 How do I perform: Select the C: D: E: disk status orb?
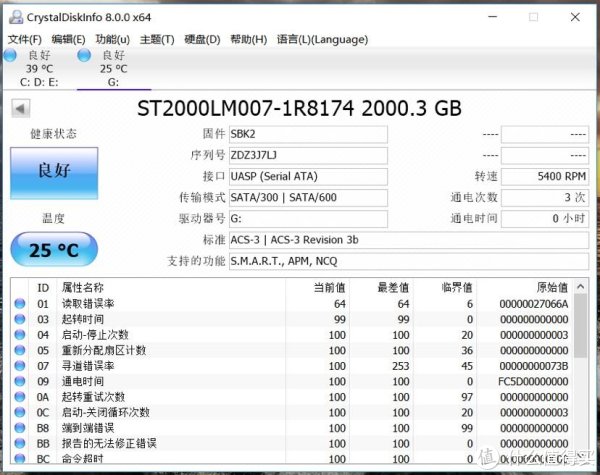10,55
